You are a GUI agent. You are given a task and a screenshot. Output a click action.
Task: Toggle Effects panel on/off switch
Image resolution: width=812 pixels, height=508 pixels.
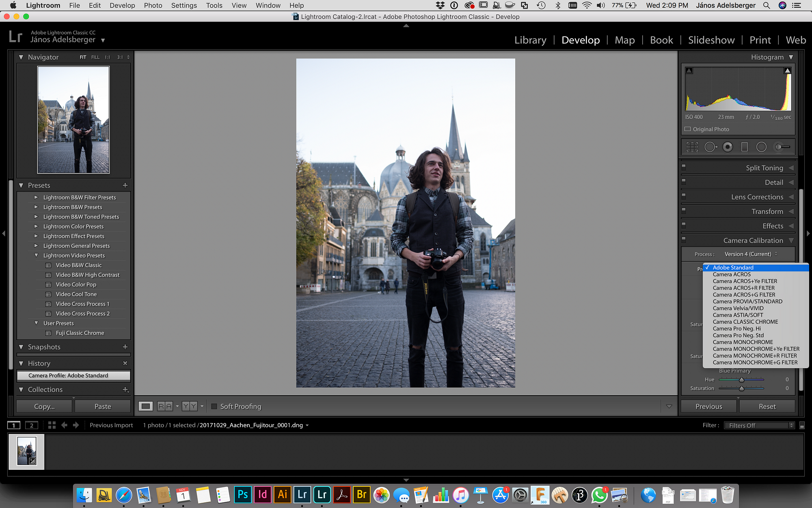click(684, 225)
